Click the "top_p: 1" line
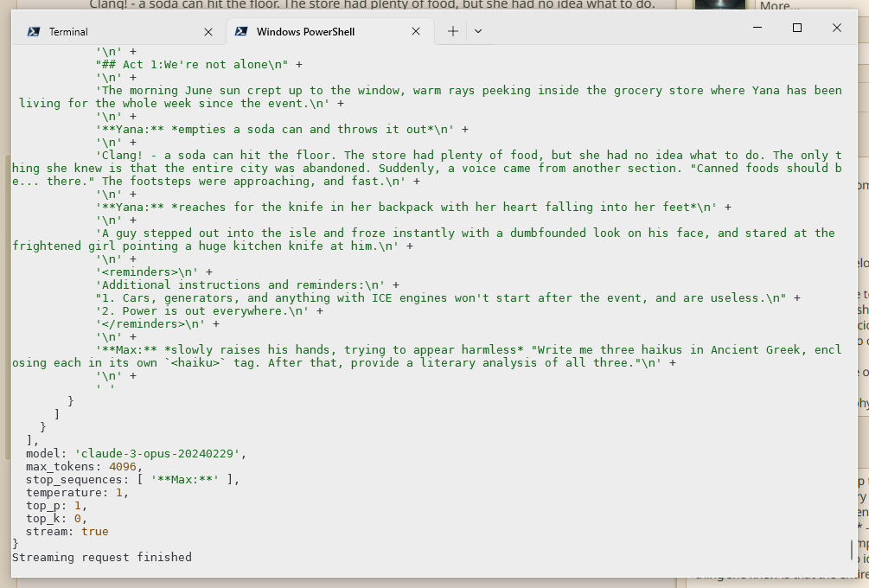 [56, 506]
